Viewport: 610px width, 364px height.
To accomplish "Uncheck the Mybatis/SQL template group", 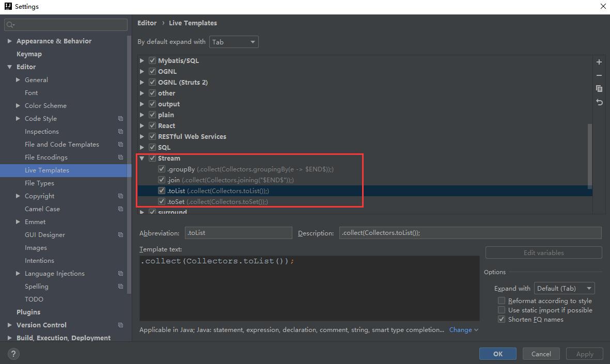I will tap(152, 61).
